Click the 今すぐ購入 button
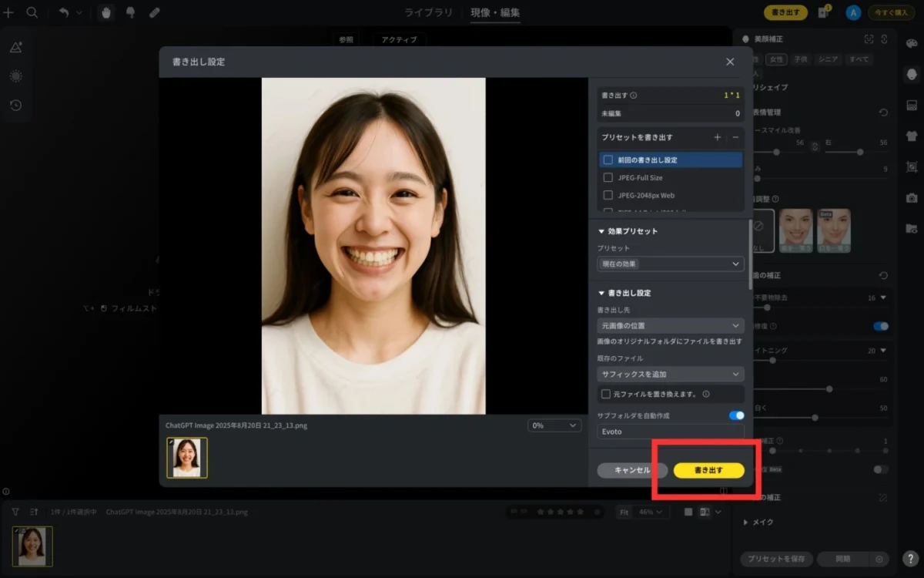This screenshot has width=924, height=578. [x=893, y=12]
